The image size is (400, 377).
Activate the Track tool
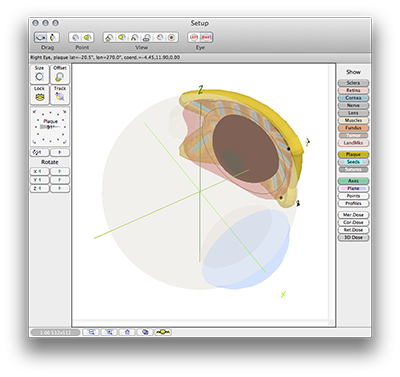60,95
